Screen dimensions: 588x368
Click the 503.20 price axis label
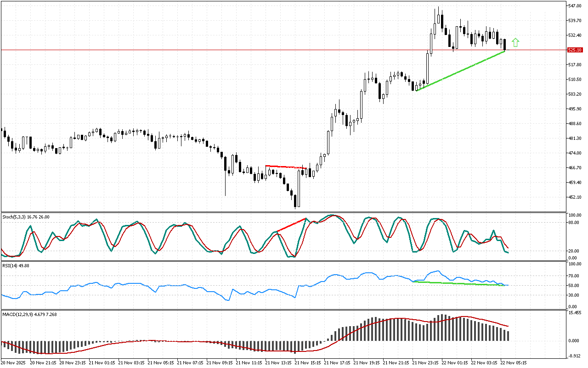575,94
